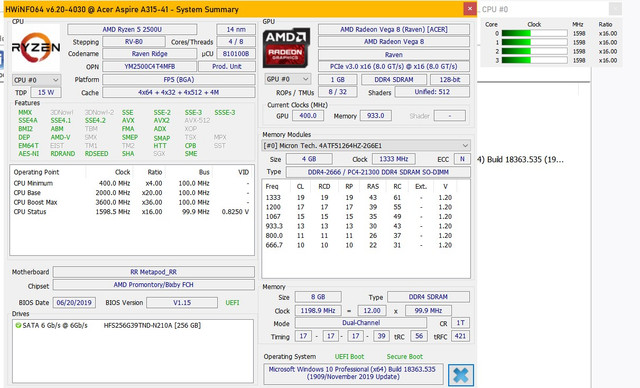Click the FP5 (BGA) platform field
Image resolution: width=640 pixels, height=388 pixels.
coord(179,80)
